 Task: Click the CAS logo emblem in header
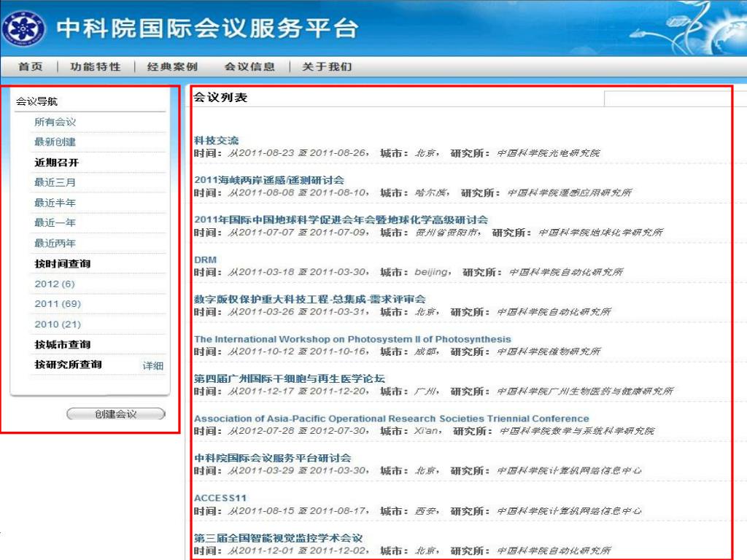[x=24, y=28]
